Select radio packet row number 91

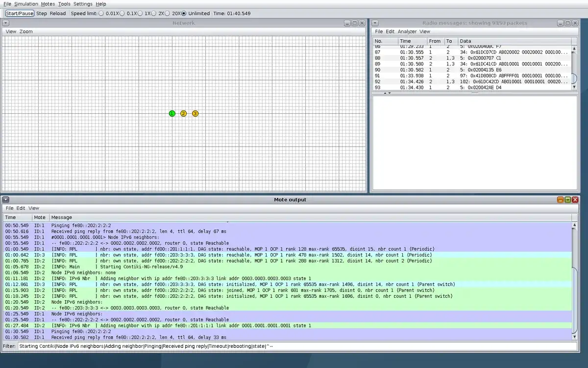click(472, 76)
